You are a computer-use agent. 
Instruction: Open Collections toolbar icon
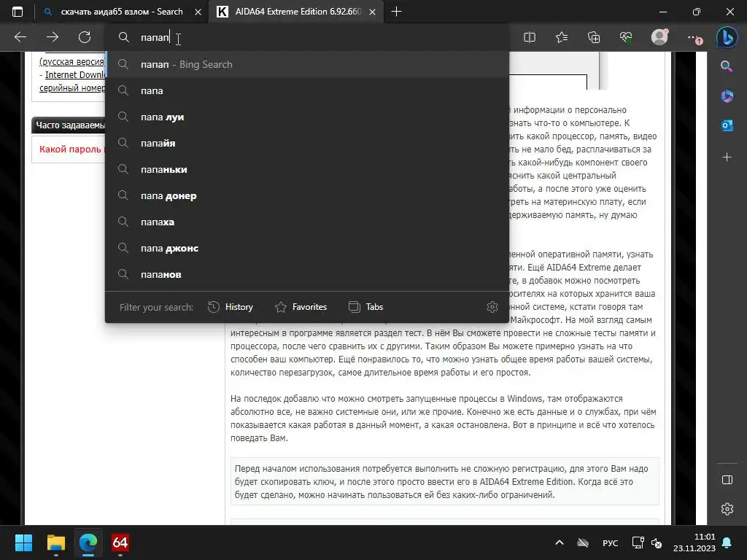coord(594,37)
